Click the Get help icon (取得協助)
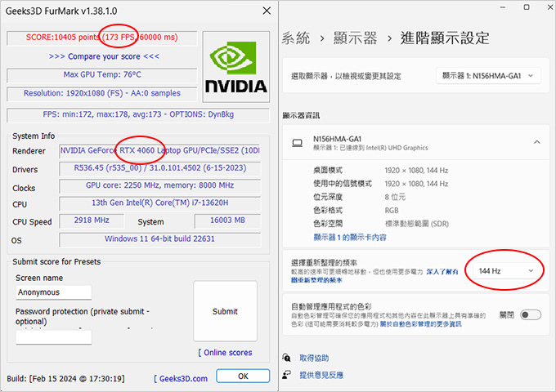 (286, 358)
